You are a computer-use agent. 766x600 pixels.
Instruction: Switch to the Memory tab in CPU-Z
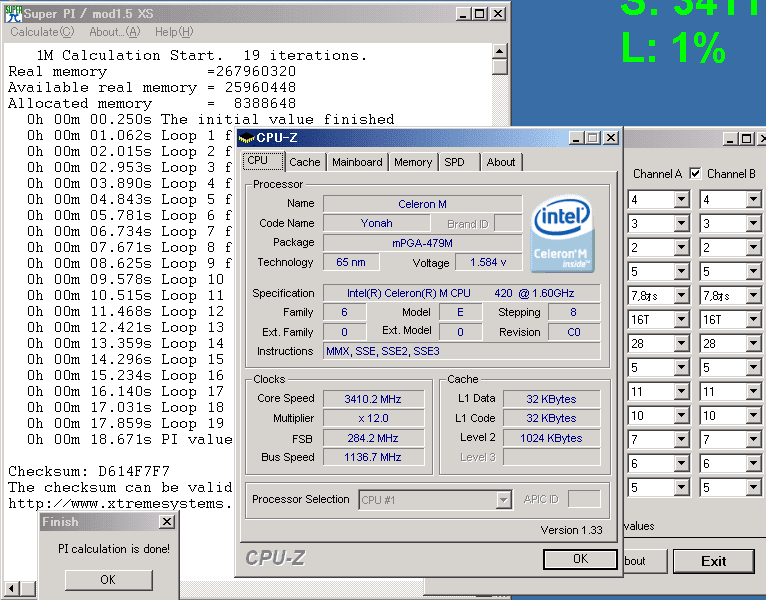[x=413, y=162]
